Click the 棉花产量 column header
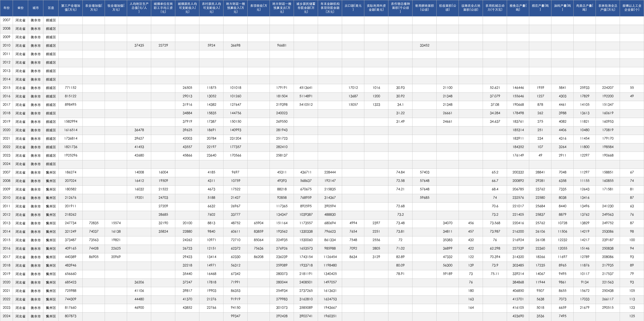Screen dimensions: 644x321 pos(540,8)
